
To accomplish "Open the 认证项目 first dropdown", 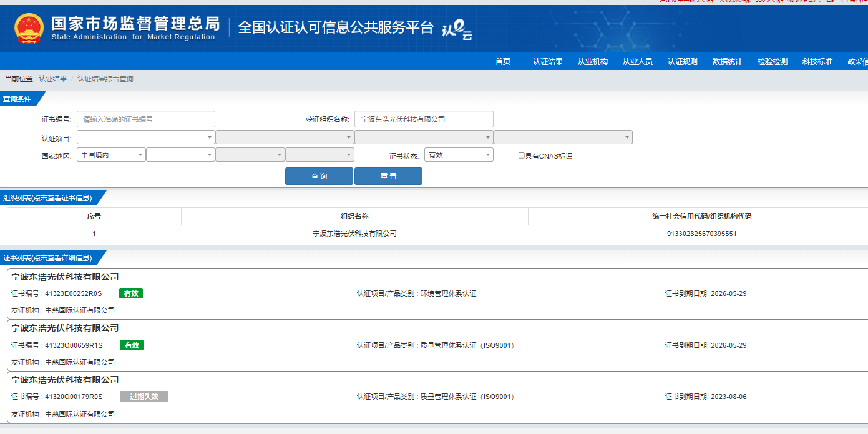I will point(145,137).
